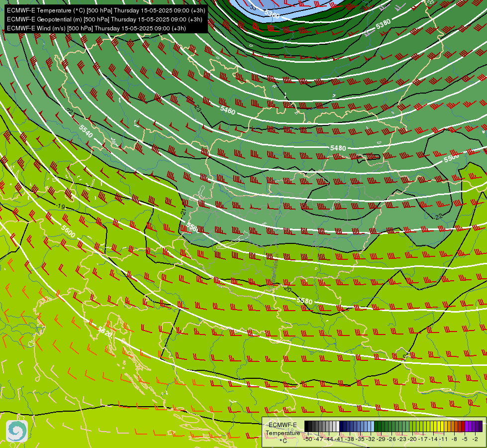Image resolution: width=487 pixels, height=448 pixels.
Task: Select the ECMWF-E Temperature 500 hPa title line
Action: [x=106, y=10]
